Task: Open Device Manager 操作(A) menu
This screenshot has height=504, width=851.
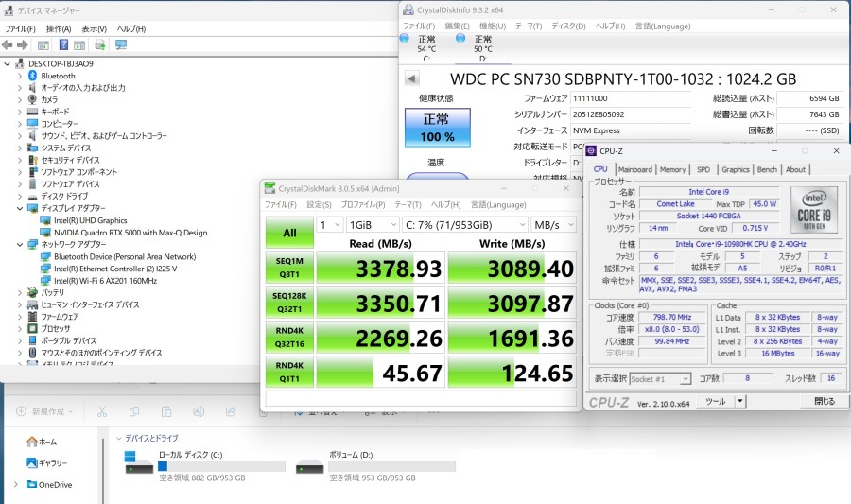Action: [x=59, y=28]
